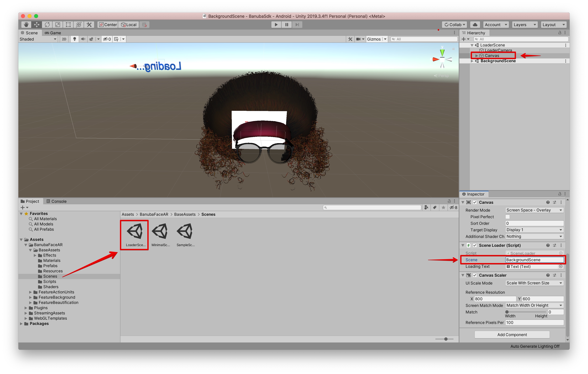The width and height of the screenshot is (588, 374).
Task: Select the Hand tool
Action: (26, 25)
